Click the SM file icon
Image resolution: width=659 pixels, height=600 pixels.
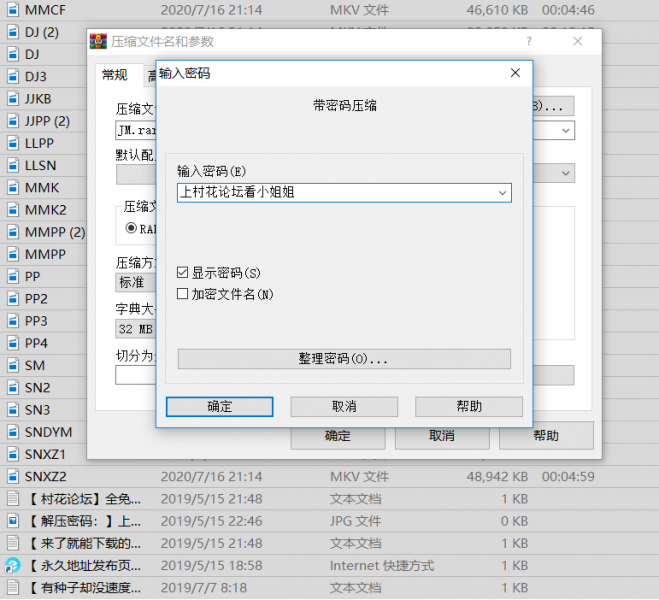(x=13, y=365)
